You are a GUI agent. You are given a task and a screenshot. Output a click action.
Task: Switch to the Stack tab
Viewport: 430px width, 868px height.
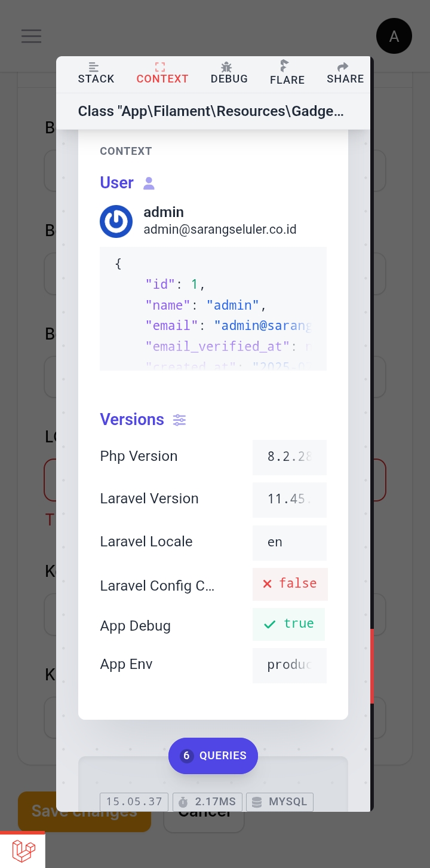click(96, 73)
